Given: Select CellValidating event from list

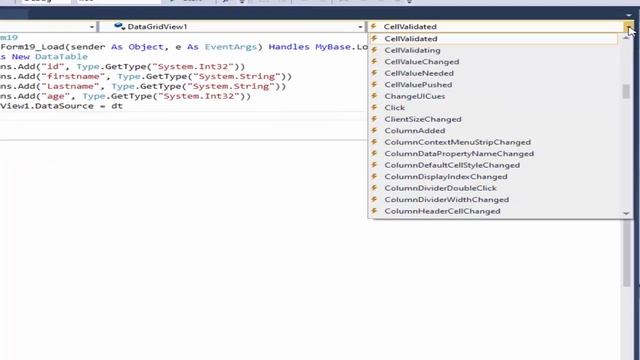Looking at the screenshot, I should 493,50.
